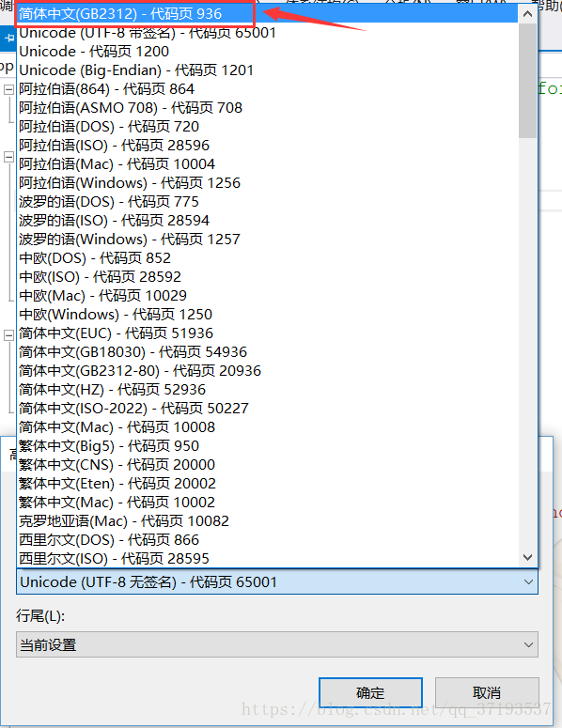Collapse the outline region beside 简体中文(EUC)
The width and height of the screenshot is (562, 728).
pyautogui.click(x=8, y=335)
